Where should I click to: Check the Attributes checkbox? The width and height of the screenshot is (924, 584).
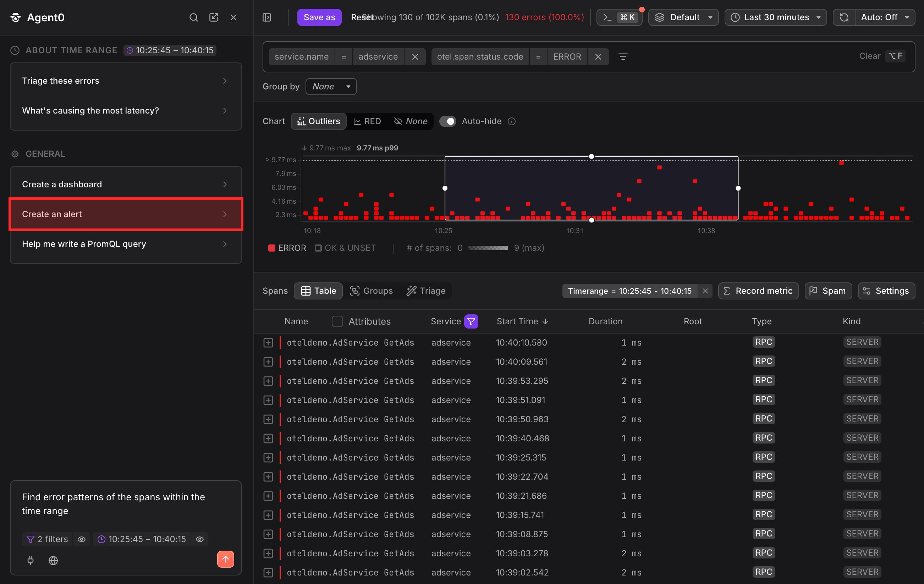click(x=337, y=321)
